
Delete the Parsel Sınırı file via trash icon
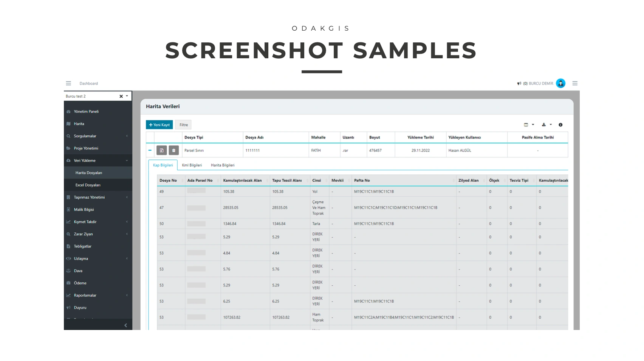click(173, 151)
